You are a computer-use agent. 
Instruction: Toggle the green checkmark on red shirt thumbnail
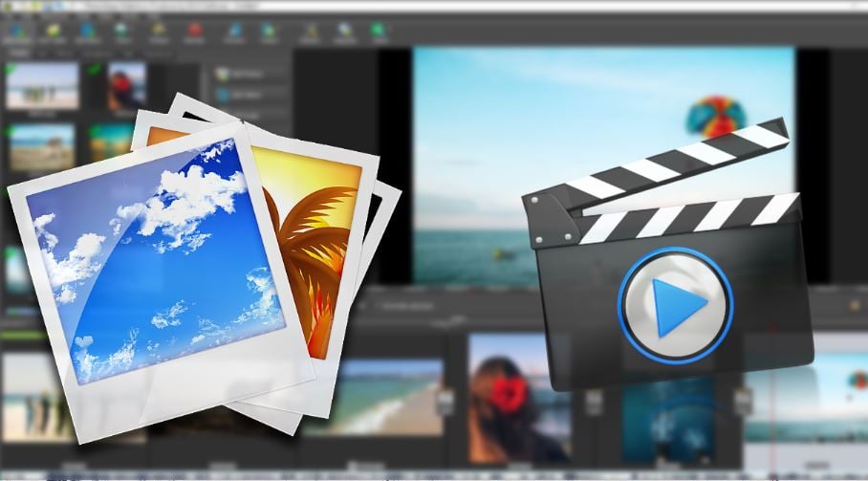tap(96, 69)
